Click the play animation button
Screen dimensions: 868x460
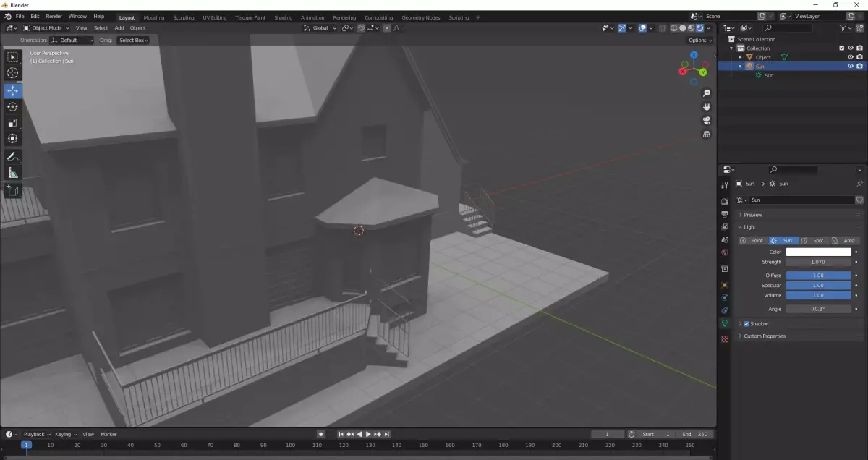368,434
